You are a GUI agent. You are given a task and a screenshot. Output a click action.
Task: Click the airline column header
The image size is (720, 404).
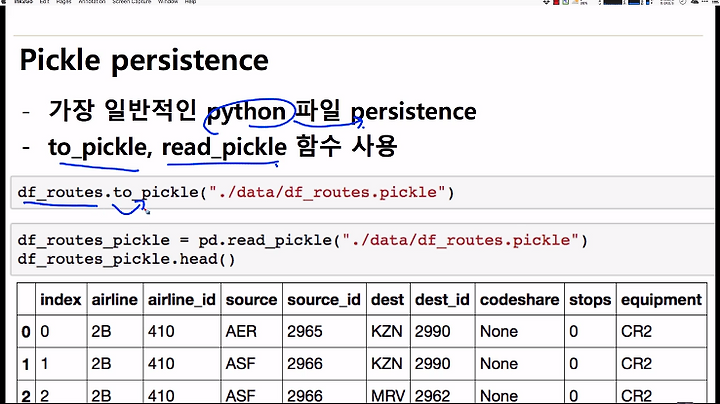point(114,300)
